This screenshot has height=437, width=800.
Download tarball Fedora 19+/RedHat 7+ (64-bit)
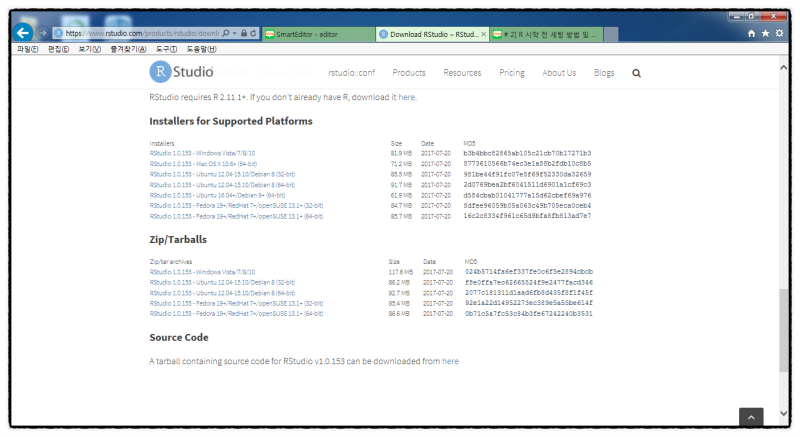point(236,314)
